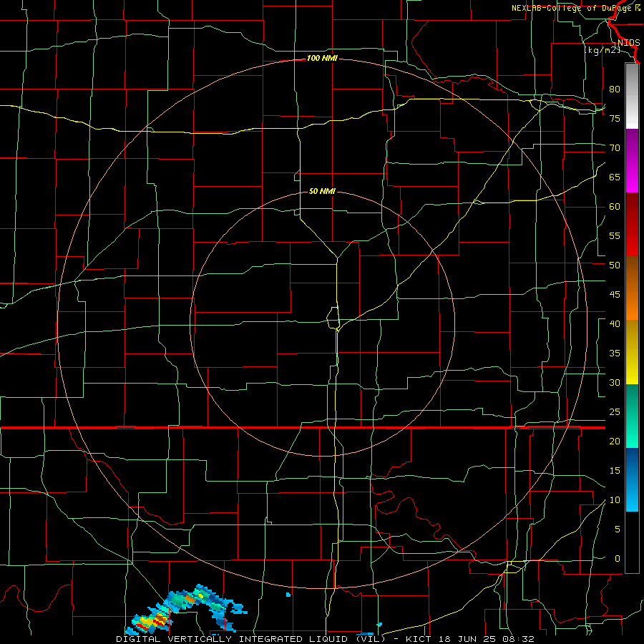Screen dimensions: 644x644
Task: Click the white-gray top segment of color bar
Action: coord(632,97)
